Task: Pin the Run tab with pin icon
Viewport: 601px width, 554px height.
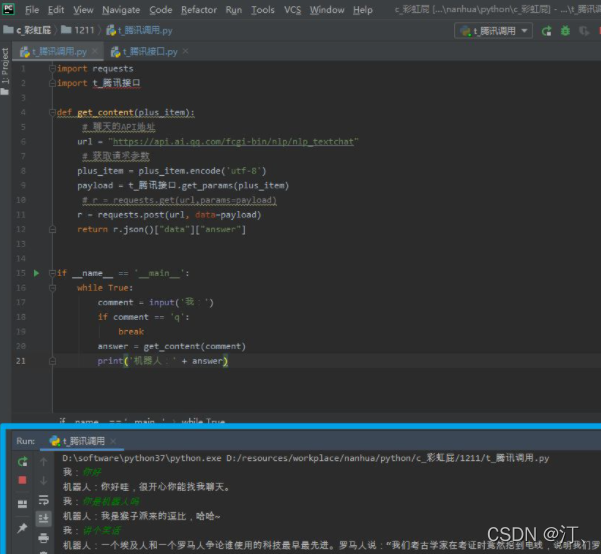Action: (x=22, y=527)
